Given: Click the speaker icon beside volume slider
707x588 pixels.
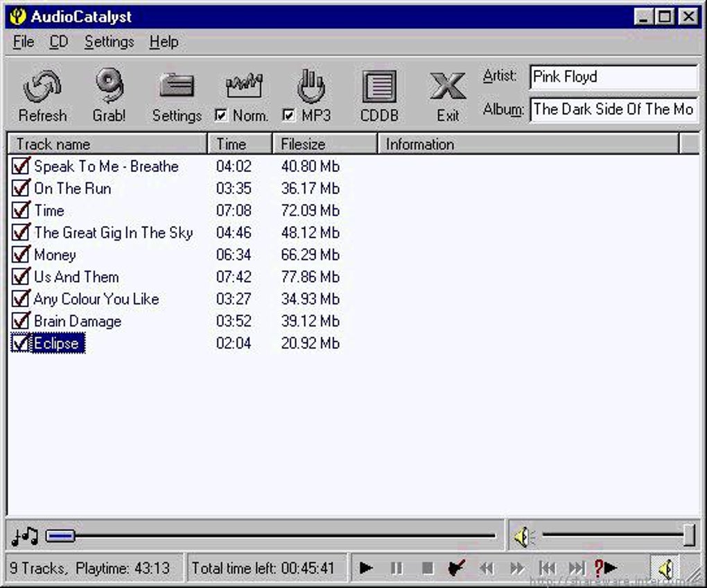Looking at the screenshot, I should point(524,536).
